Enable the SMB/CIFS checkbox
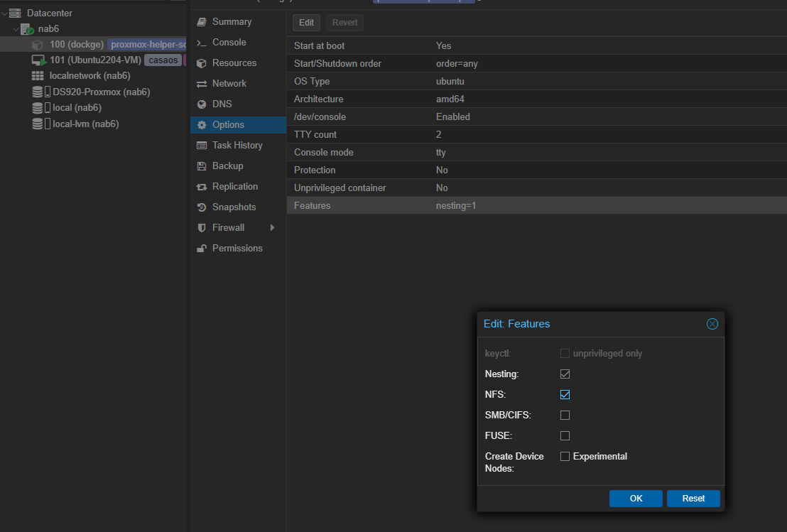787x532 pixels. point(565,415)
